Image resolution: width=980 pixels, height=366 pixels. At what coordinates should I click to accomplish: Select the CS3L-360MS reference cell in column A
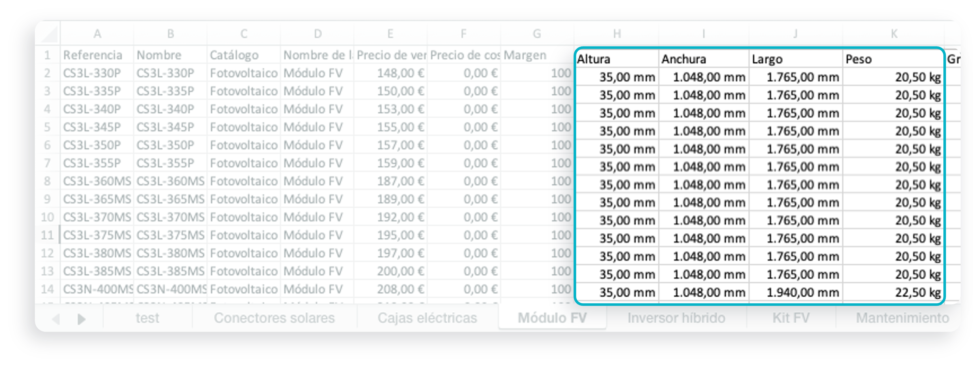click(97, 181)
